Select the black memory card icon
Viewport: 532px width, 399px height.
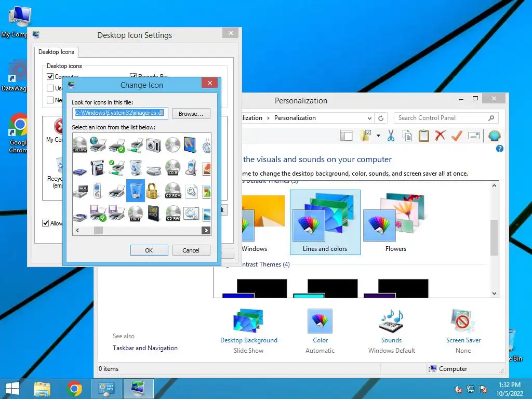(x=153, y=214)
